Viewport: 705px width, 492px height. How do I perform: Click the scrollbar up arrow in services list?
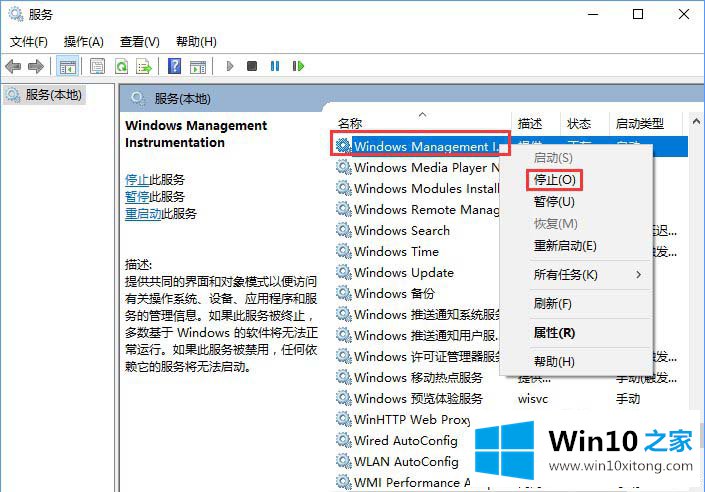coord(696,121)
